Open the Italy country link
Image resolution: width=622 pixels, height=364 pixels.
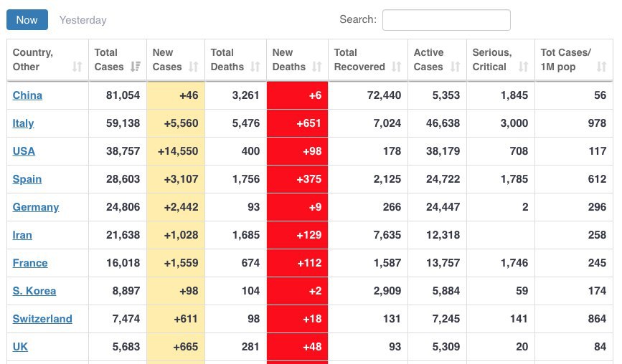[23, 123]
